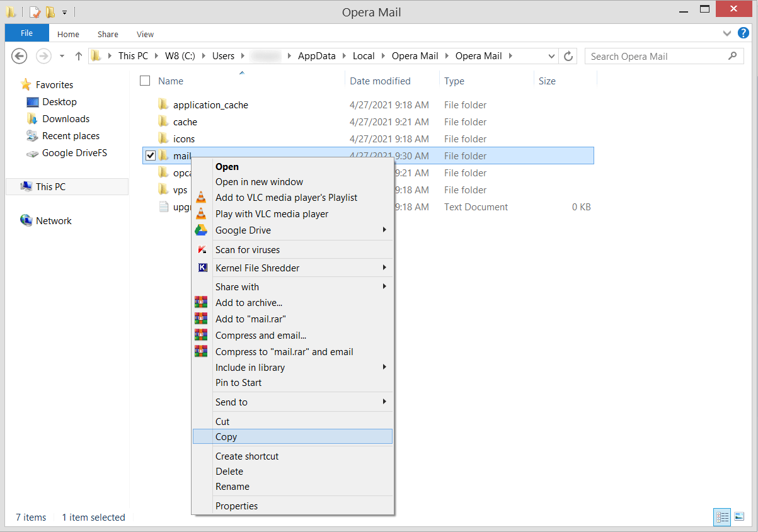The height and width of the screenshot is (532, 758).
Task: Expand the Google Drive submenu arrow
Action: tap(384, 230)
